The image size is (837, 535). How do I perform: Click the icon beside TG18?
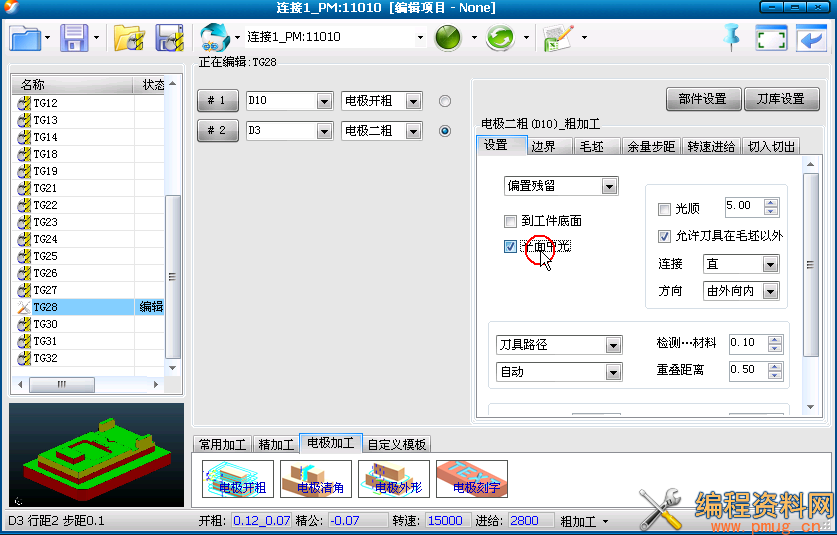click(23, 154)
